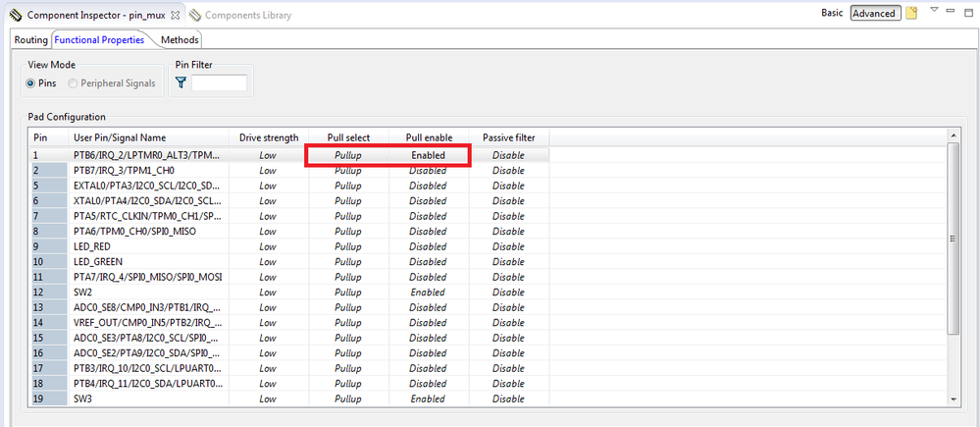Screen dimensions: 980x427
Task: Select EXTAL0/PTA3/I2C0_SCL pin name
Action: [x=147, y=186]
